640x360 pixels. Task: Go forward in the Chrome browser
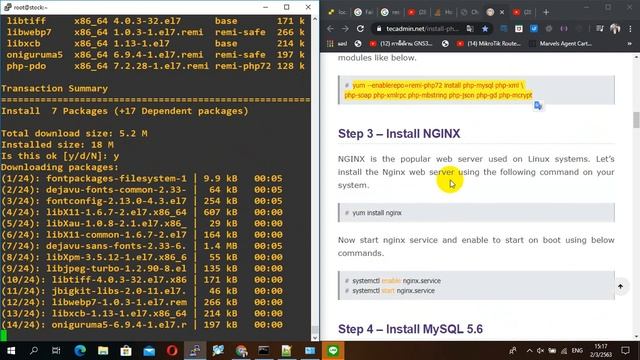point(345,29)
